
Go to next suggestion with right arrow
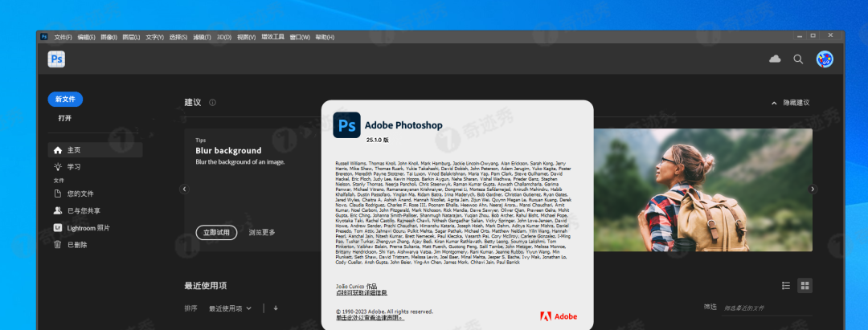pos(813,189)
